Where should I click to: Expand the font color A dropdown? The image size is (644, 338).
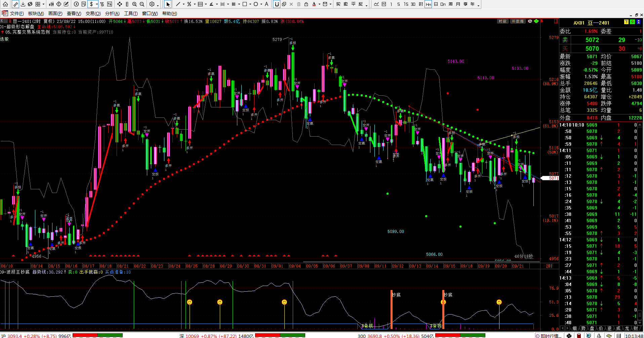tap(319, 4)
